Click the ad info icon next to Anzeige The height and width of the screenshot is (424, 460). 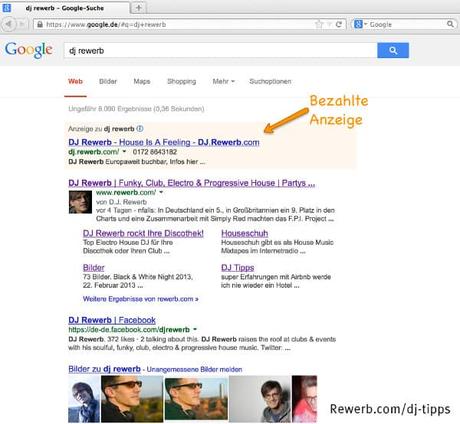pos(140,128)
